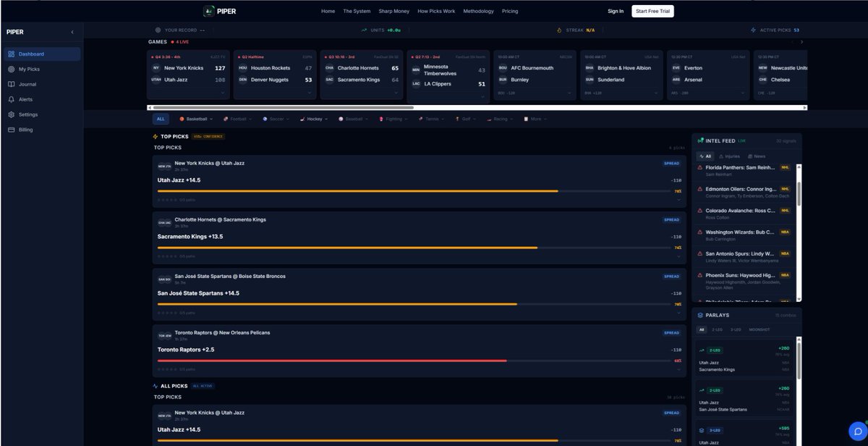Open the Journal sidebar item

point(41,85)
